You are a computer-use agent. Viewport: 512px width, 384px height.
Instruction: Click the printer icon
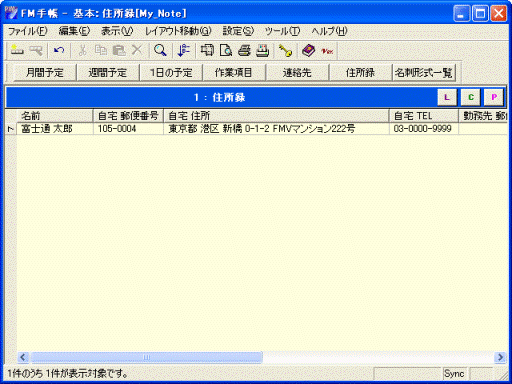(244, 50)
